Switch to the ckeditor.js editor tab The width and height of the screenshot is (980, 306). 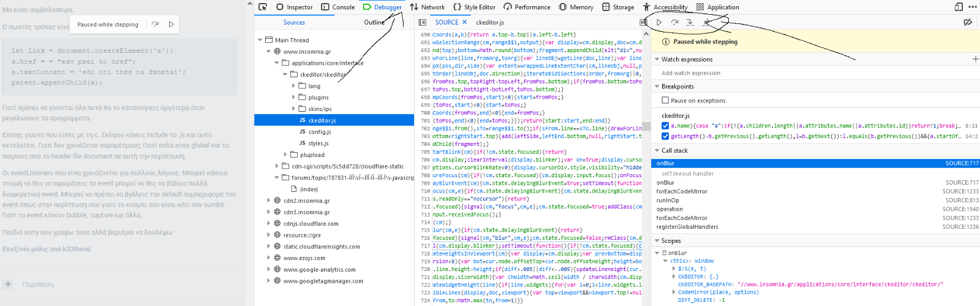(490, 22)
